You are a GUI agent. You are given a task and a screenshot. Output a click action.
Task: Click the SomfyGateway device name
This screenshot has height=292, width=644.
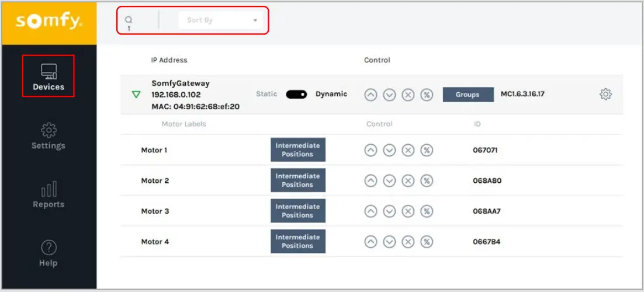tap(181, 84)
